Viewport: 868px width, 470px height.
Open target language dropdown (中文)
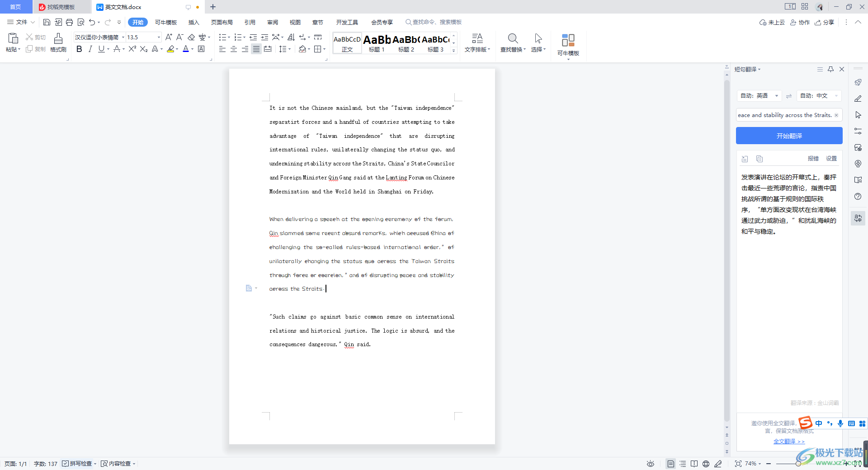819,96
